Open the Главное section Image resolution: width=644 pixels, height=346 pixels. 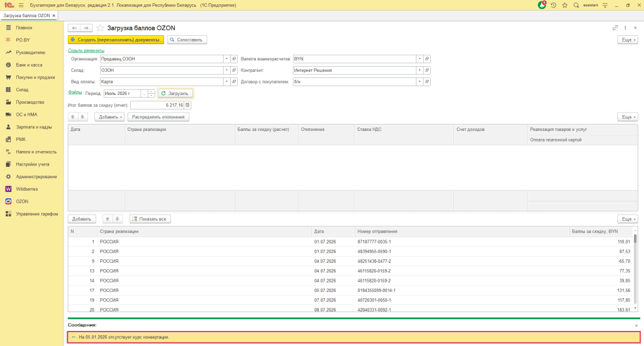click(x=25, y=28)
